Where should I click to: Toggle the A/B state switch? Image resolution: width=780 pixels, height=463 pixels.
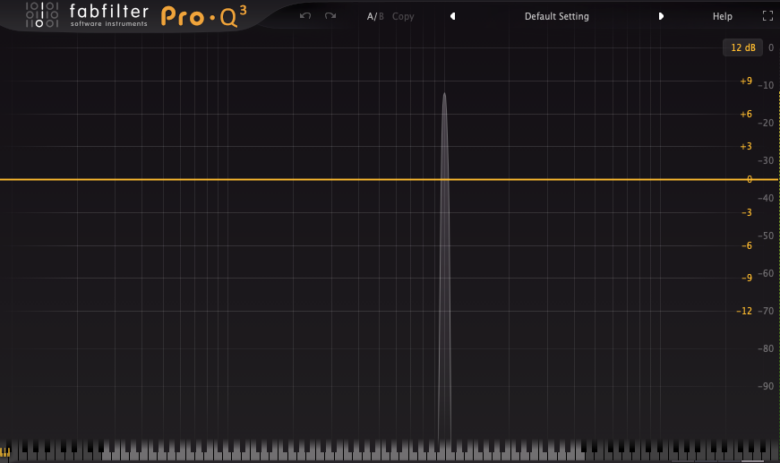click(x=375, y=16)
